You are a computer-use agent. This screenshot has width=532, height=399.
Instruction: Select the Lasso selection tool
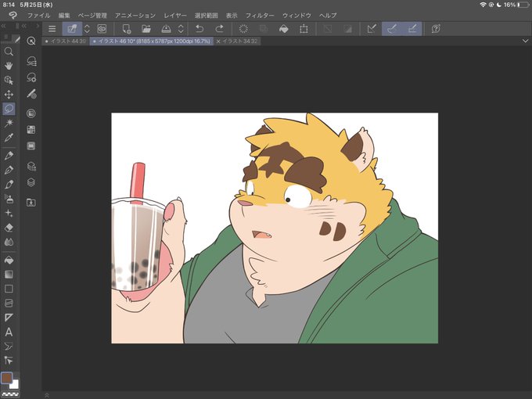point(9,109)
